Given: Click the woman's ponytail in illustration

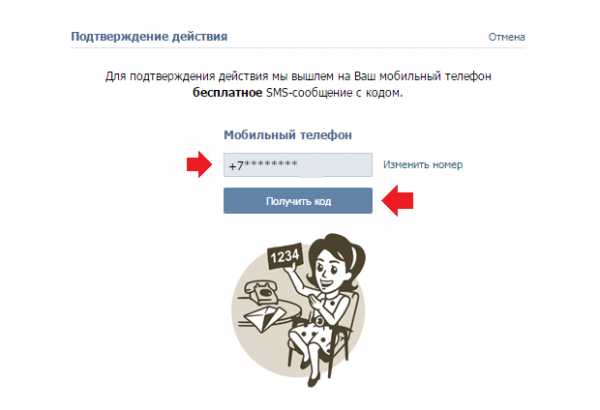Looking at the screenshot, I should (360, 256).
